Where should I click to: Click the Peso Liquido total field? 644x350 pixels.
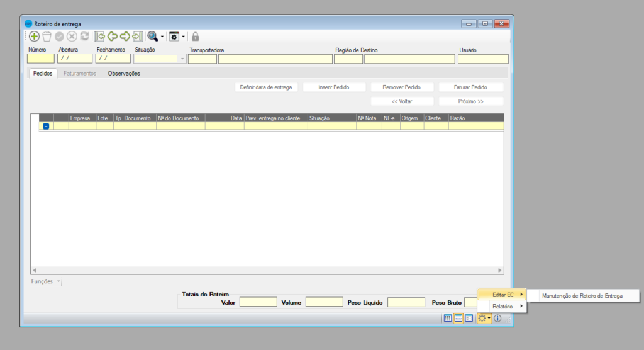pos(406,302)
